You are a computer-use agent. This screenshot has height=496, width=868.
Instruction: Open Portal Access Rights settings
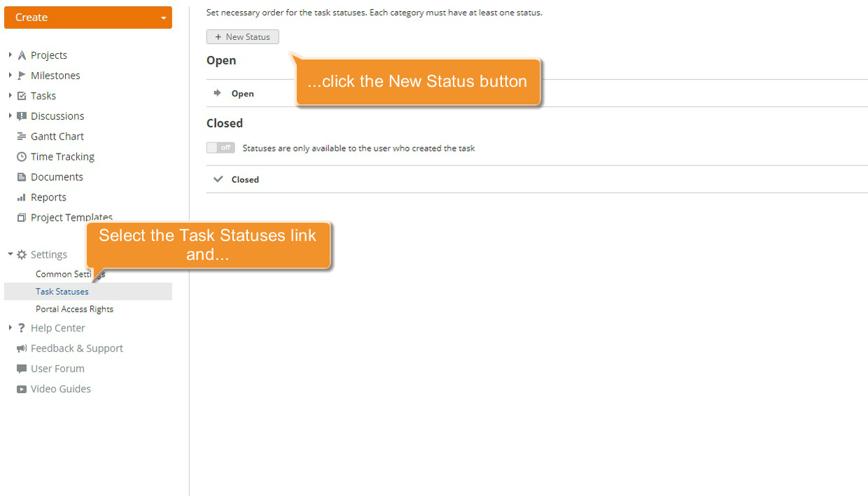tap(74, 309)
